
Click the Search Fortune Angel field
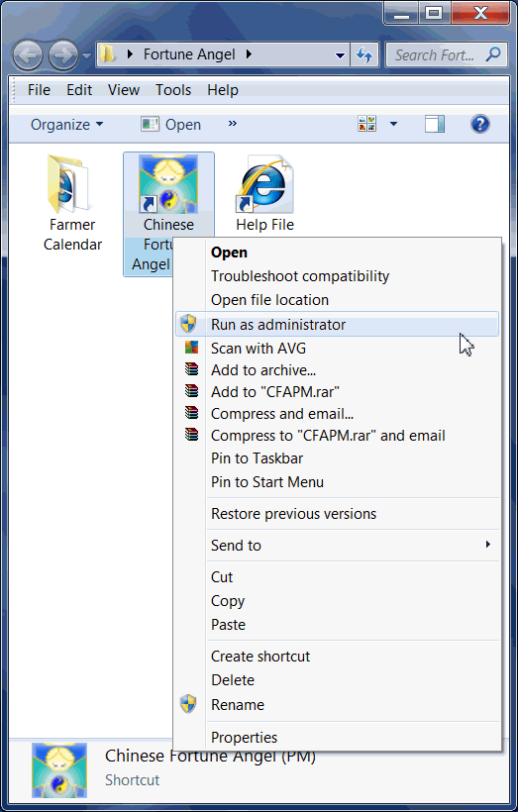434,54
